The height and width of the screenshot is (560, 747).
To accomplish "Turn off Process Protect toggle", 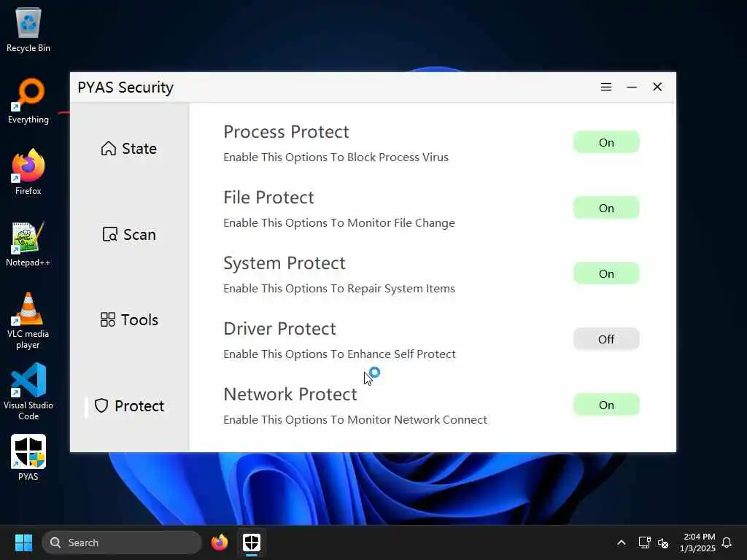I will (606, 142).
